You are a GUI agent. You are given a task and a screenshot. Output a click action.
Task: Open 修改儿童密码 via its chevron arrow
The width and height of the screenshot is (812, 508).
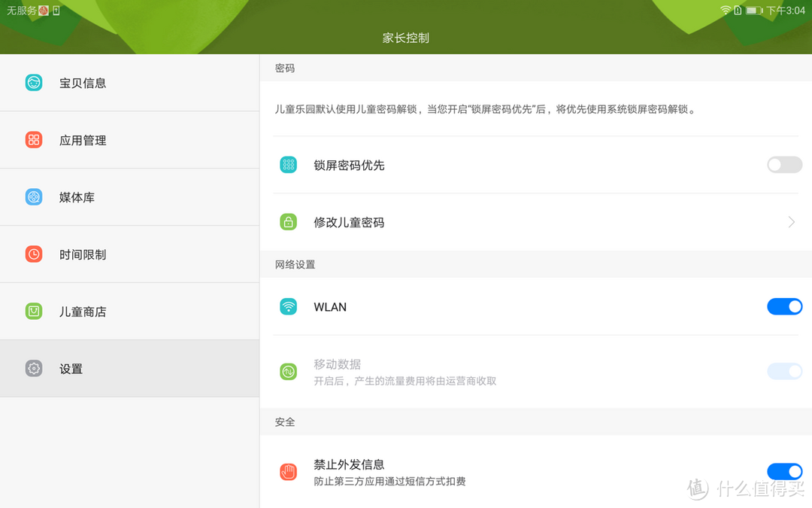point(791,222)
